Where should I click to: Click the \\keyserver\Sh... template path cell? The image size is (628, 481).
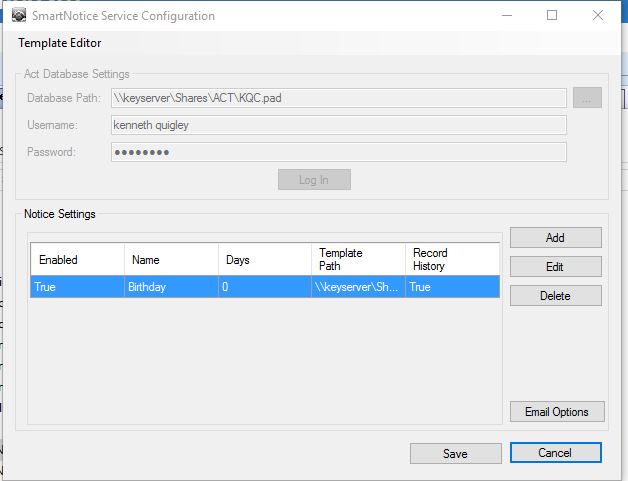[x=358, y=287]
